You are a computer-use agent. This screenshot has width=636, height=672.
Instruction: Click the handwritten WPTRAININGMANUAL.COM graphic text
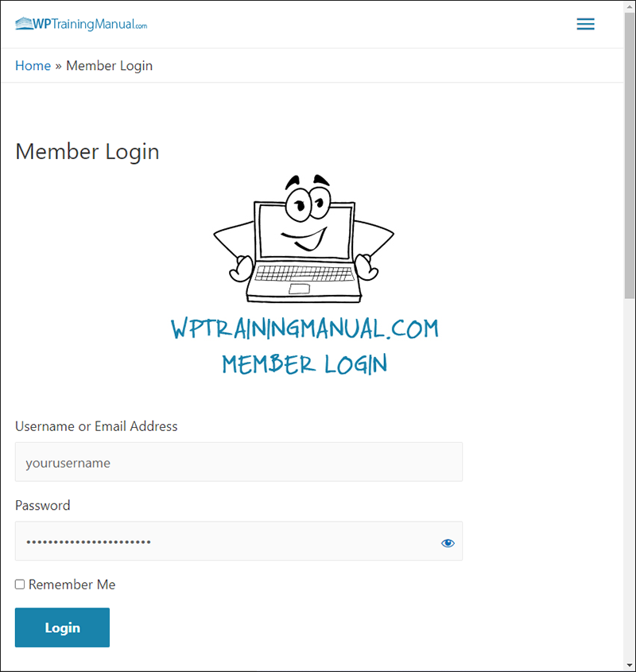304,329
